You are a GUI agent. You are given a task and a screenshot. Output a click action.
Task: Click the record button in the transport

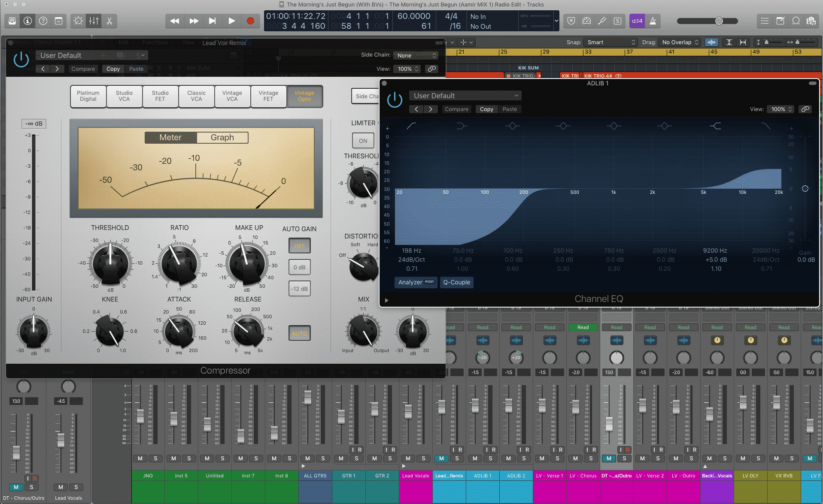(x=250, y=20)
